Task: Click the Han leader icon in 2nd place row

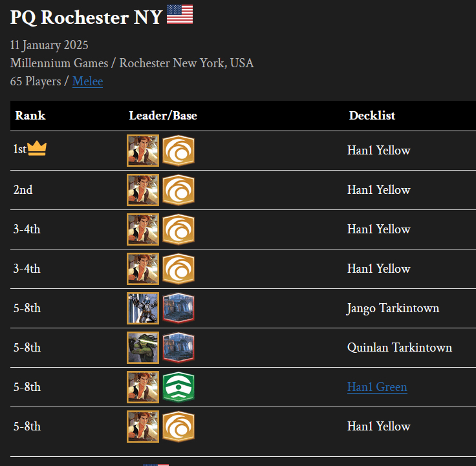Action: pyautogui.click(x=143, y=190)
